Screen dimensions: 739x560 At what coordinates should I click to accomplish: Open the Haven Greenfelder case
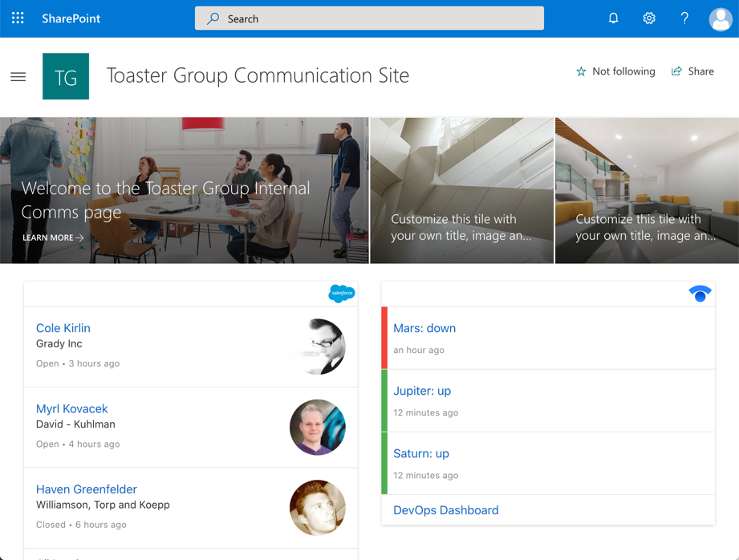[x=86, y=489]
